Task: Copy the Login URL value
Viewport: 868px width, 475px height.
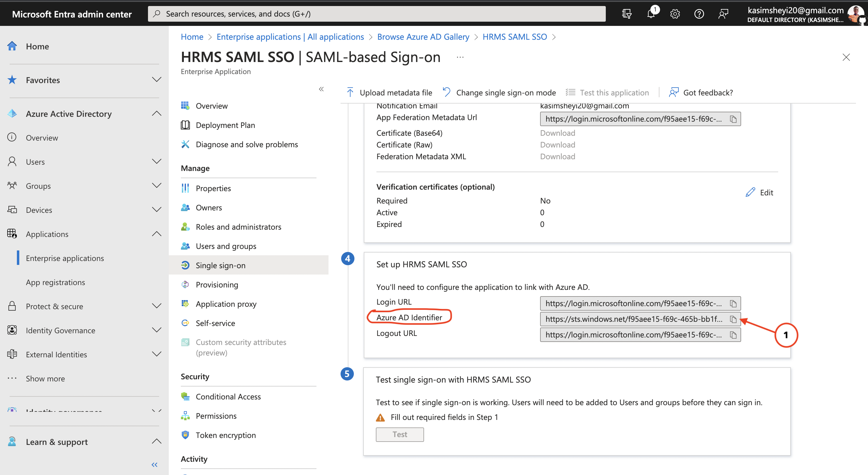Action: (733, 304)
